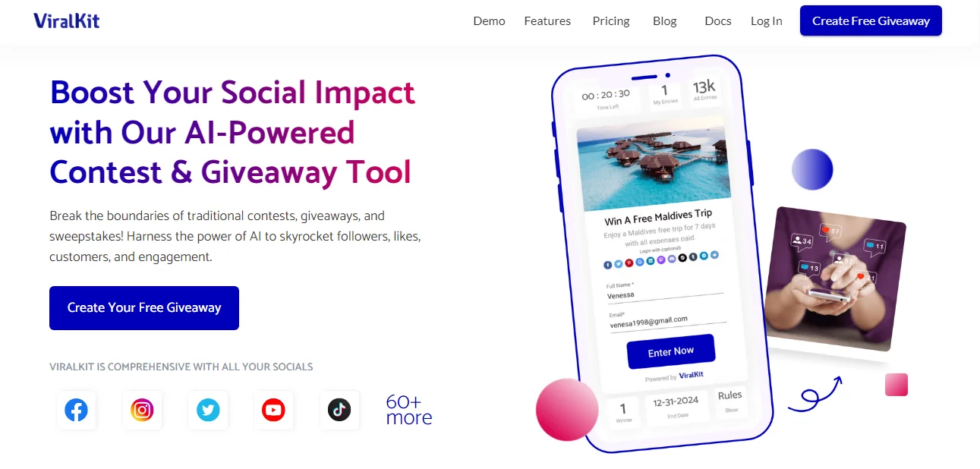
Task: Open the Pricing page
Action: pos(611,21)
